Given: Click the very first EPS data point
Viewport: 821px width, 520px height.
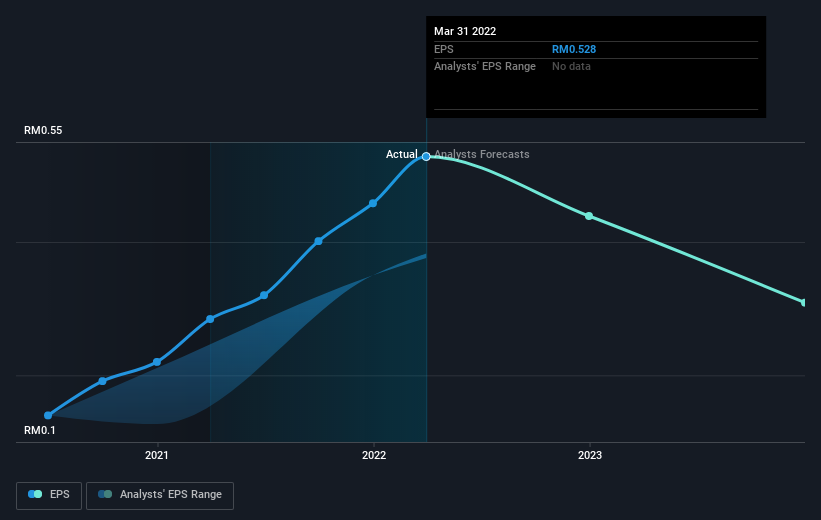Looking at the screenshot, I should [48, 415].
